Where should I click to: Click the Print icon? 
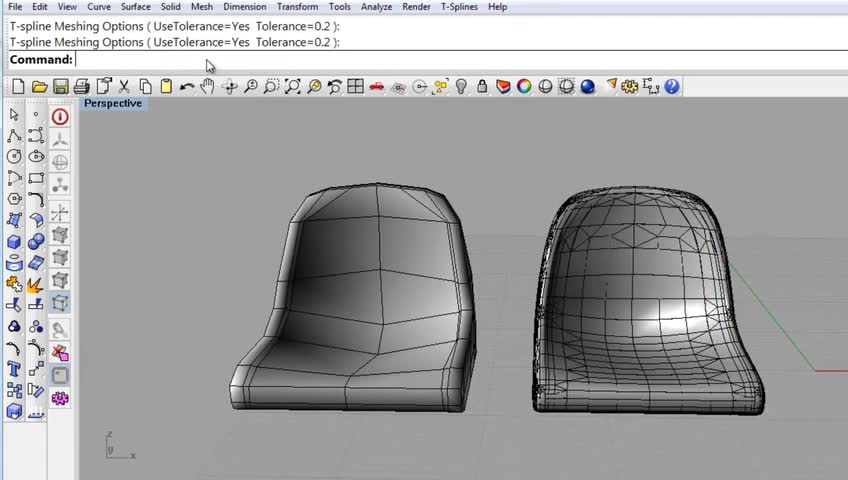pos(81,87)
